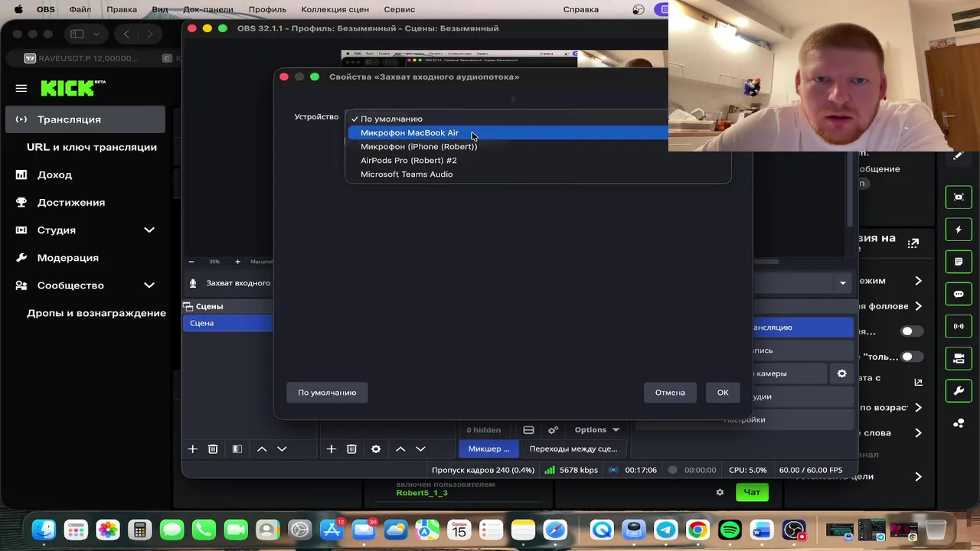Click Kick camera icon in right rail
The image size is (980, 551).
pos(959,197)
